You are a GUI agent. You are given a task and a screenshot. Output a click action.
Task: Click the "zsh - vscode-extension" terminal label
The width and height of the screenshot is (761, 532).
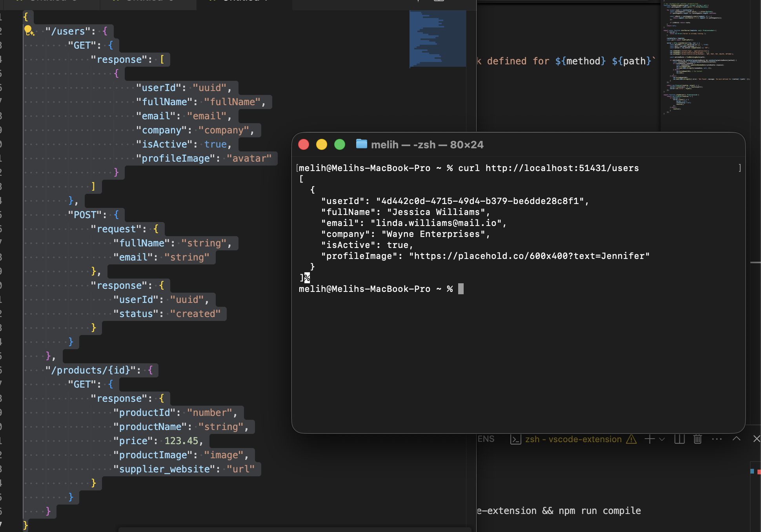point(573,439)
